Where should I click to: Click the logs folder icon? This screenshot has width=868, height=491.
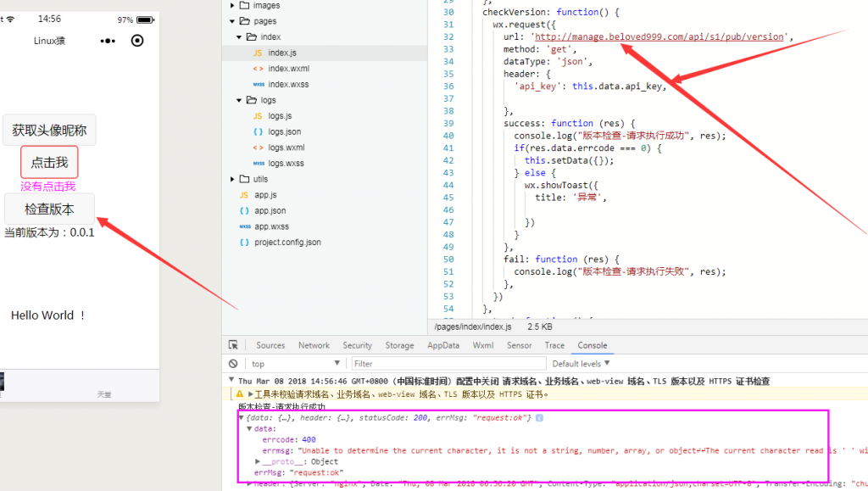coord(251,99)
